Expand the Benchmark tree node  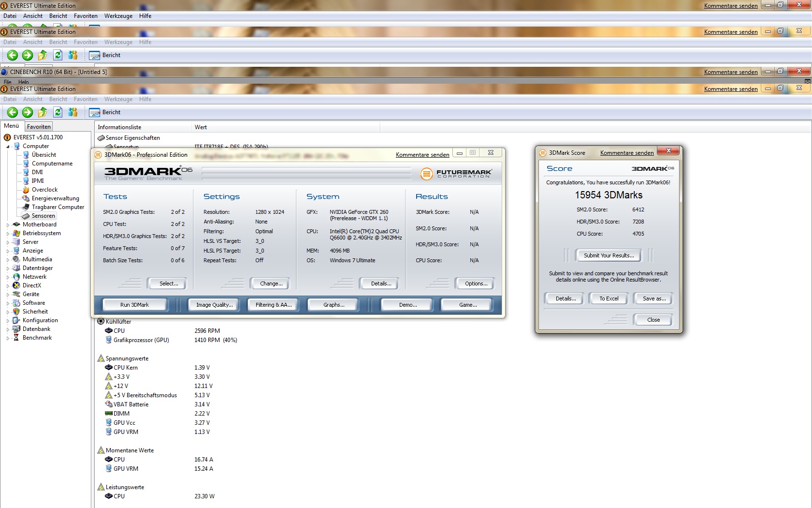coord(8,338)
